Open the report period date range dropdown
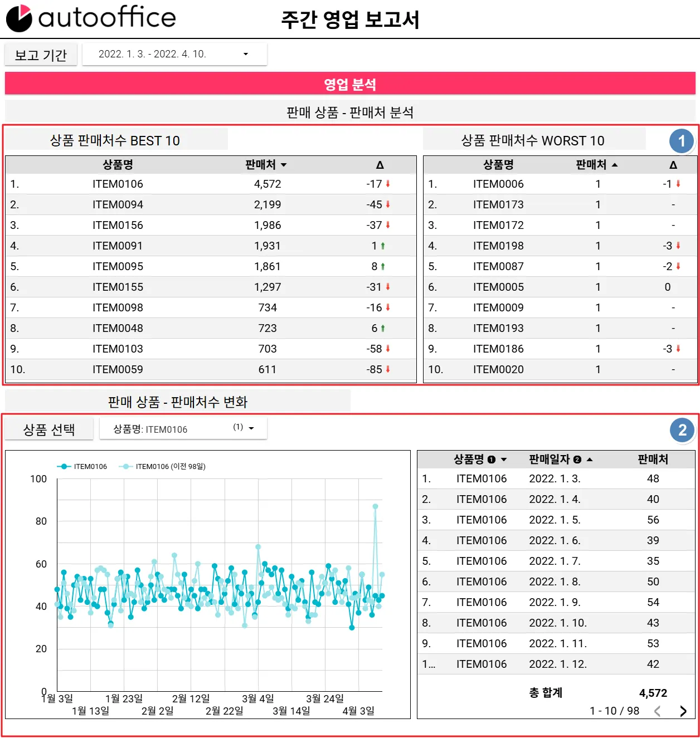This screenshot has width=700, height=738. point(174,54)
